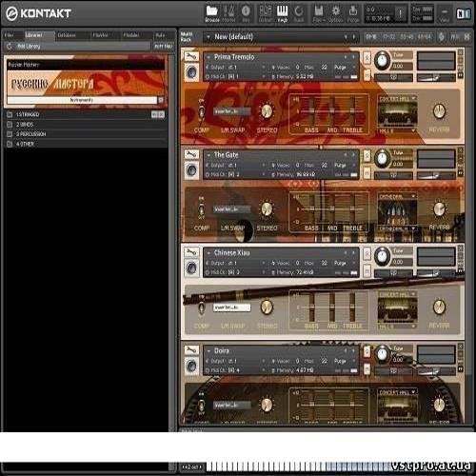Open Purge dropdown in Prima Tremolo header
476x476 pixels.
[344, 68]
